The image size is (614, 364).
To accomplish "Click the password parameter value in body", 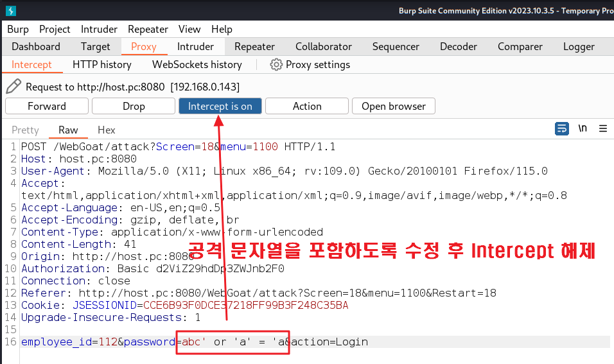I will point(233,342).
